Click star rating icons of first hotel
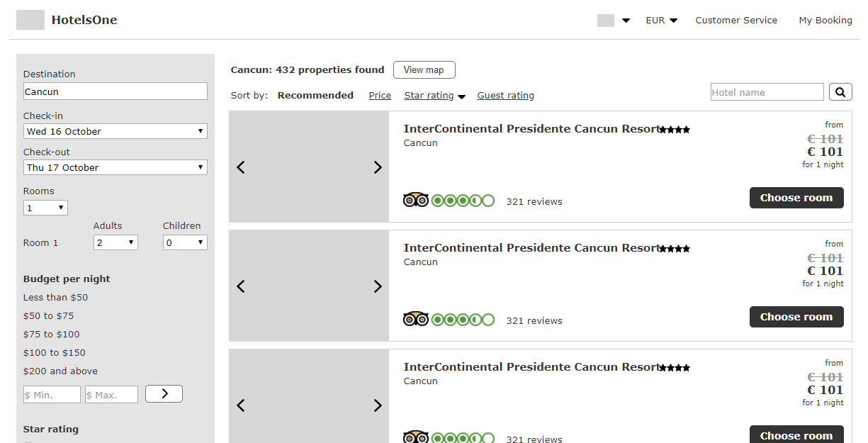 [x=675, y=130]
